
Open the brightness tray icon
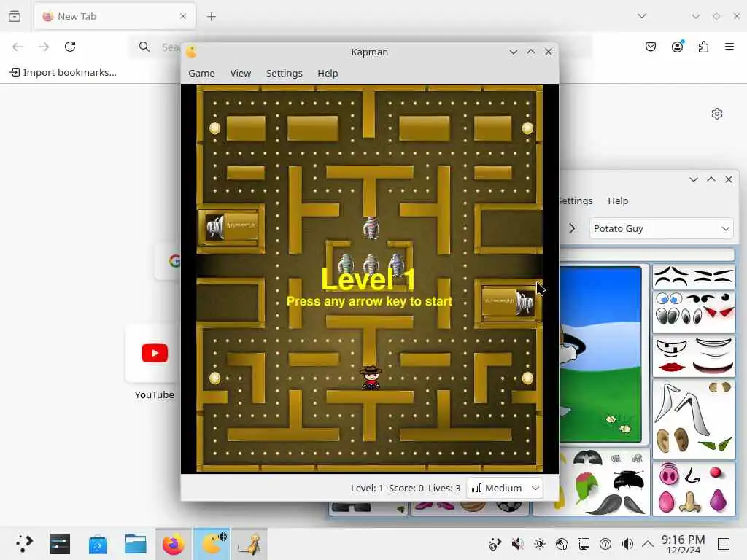[x=540, y=544]
